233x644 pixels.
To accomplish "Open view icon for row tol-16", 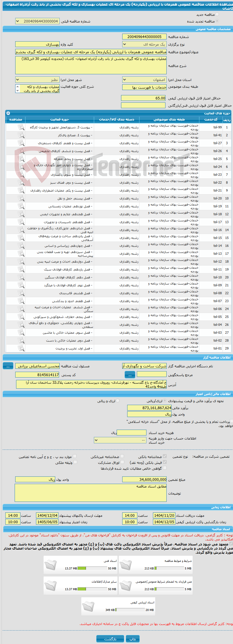I will click(x=21, y=230).
